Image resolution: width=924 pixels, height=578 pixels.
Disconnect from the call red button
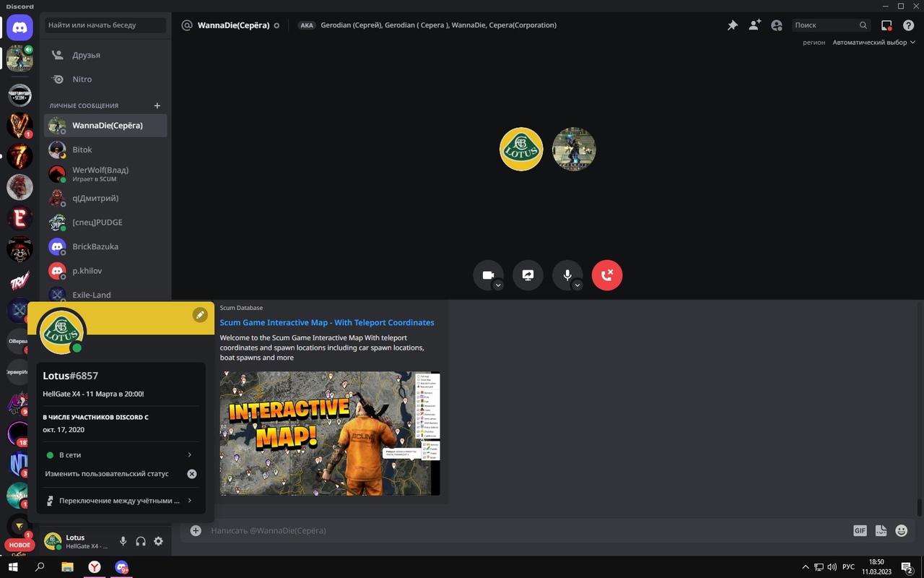[x=607, y=275]
